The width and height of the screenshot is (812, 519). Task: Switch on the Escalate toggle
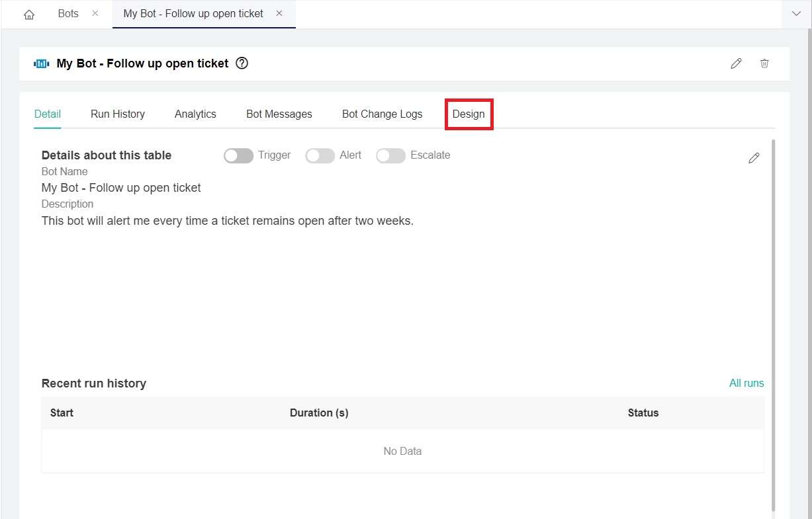pyautogui.click(x=390, y=155)
